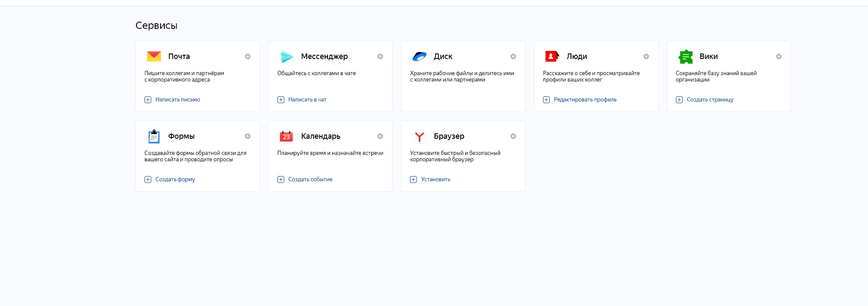Click text 'Сохраняйте базу знаний вашей организации'
The width and height of the screenshot is (868, 306).
click(x=716, y=76)
